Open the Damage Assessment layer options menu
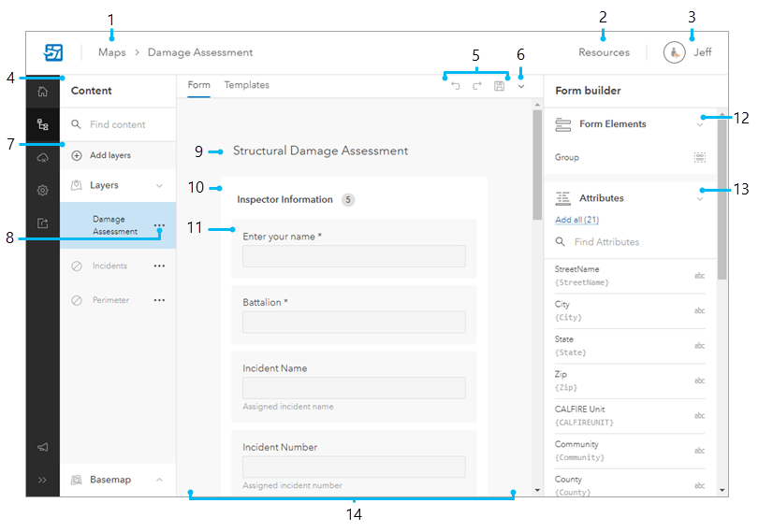758x532 pixels. point(159,225)
